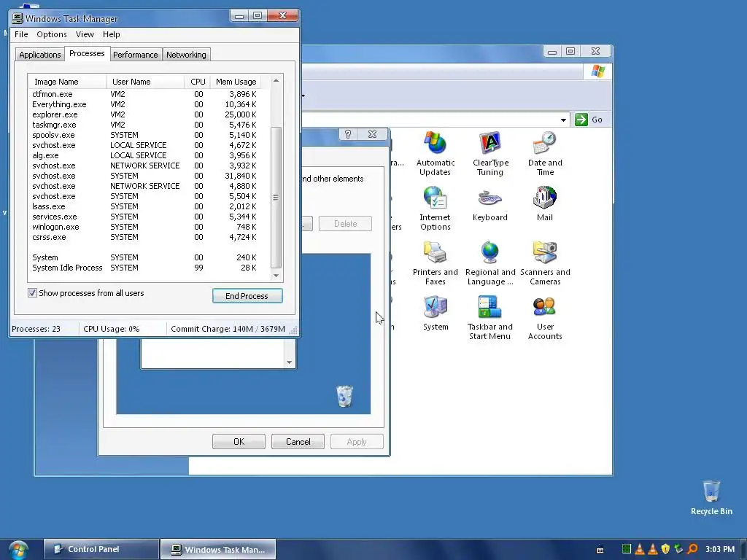This screenshot has width=747, height=560.
Task: Open the View menu in Task Manager
Action: [85, 34]
